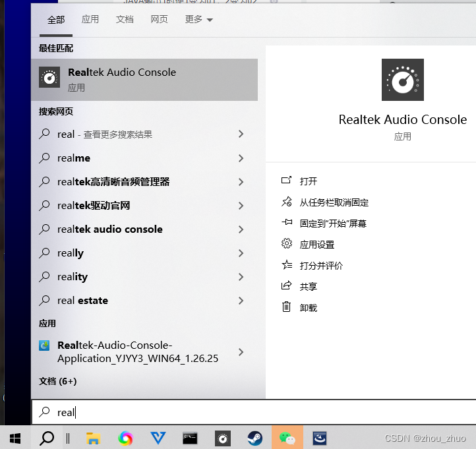
Task: Open Realtek Audio Console best match result
Action: pyautogui.click(x=144, y=80)
